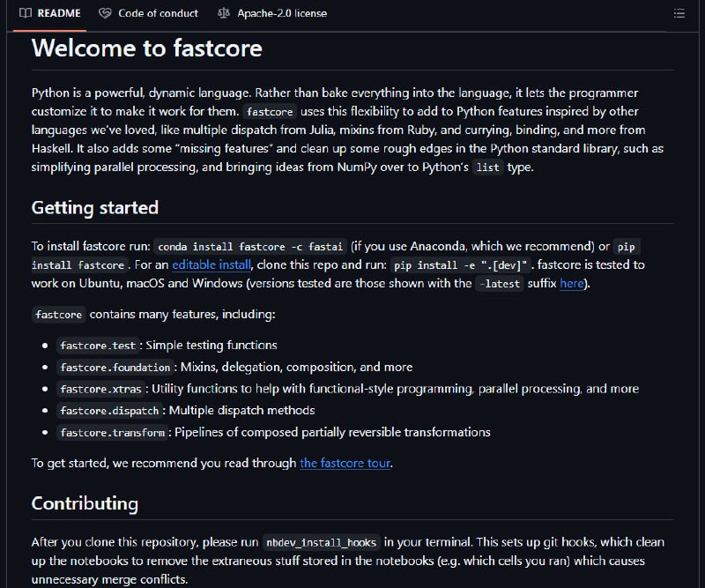Click the Apache license scales icon
Screen dimensions: 705x588
pos(224,13)
